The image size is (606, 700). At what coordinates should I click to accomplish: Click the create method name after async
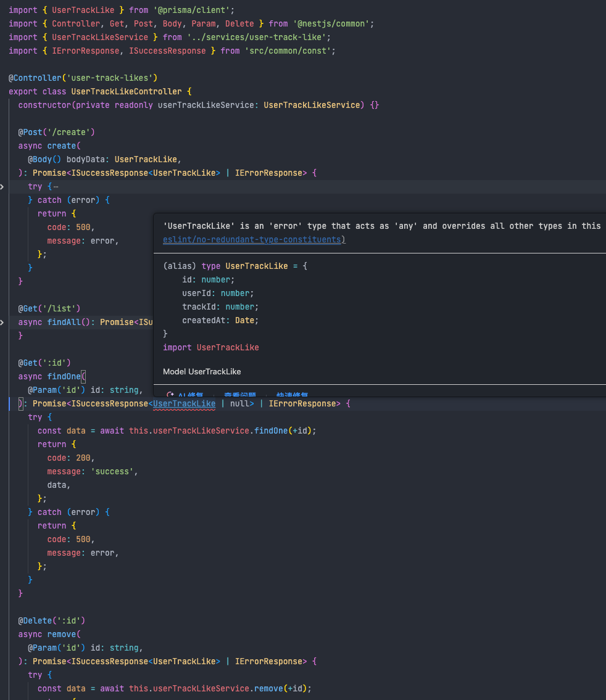[x=62, y=146]
